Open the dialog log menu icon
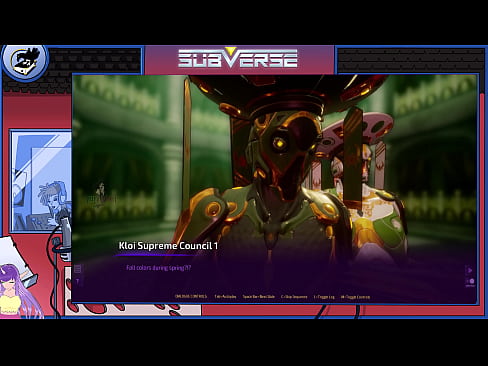The image size is (488, 366). click(x=78, y=269)
